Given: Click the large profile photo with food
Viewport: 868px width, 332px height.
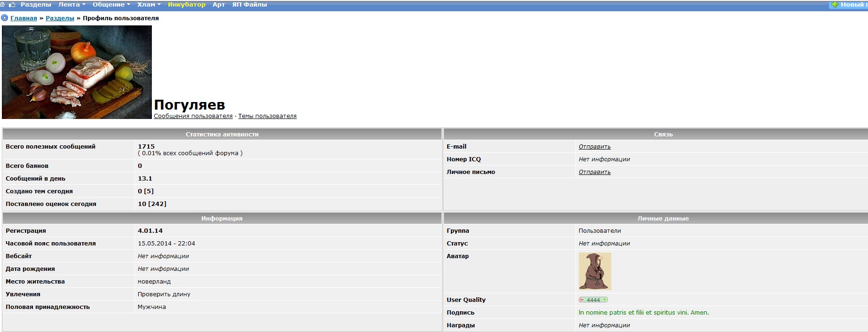Looking at the screenshot, I should coord(77,72).
